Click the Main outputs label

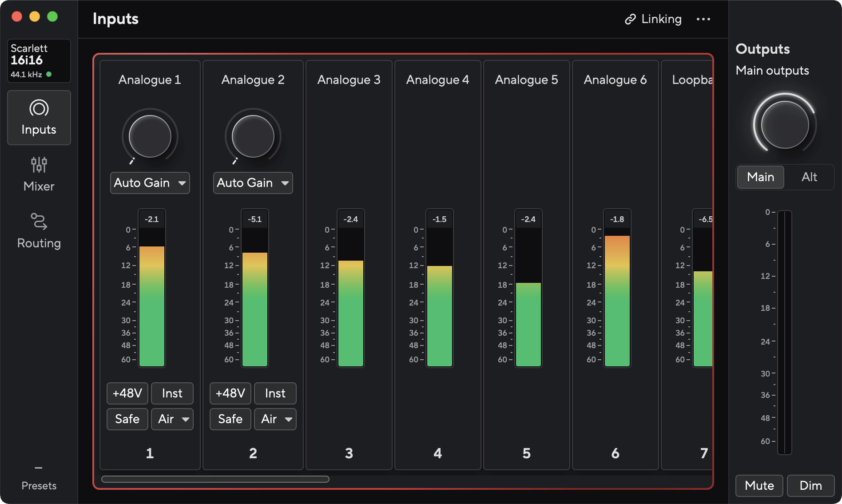point(772,71)
